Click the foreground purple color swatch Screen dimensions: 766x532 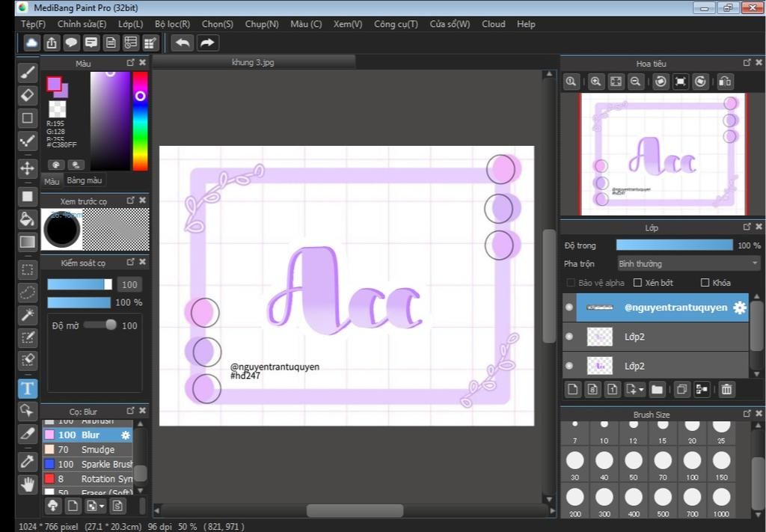pyautogui.click(x=54, y=84)
